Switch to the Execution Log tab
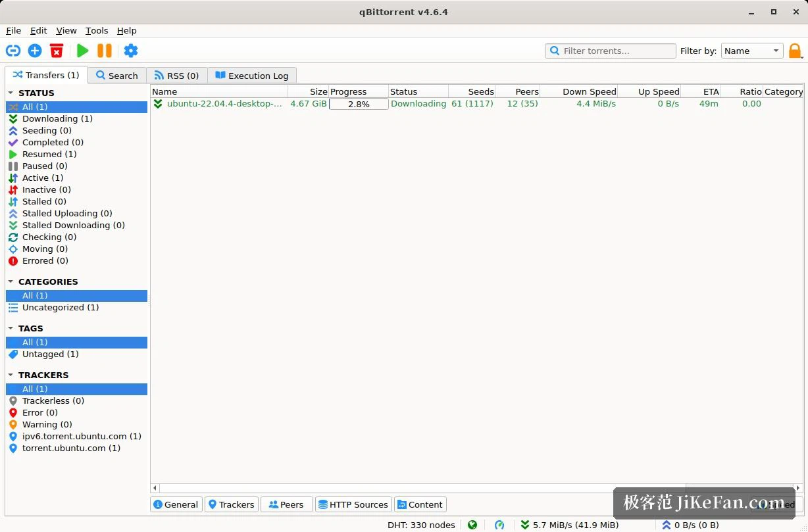 (252, 76)
